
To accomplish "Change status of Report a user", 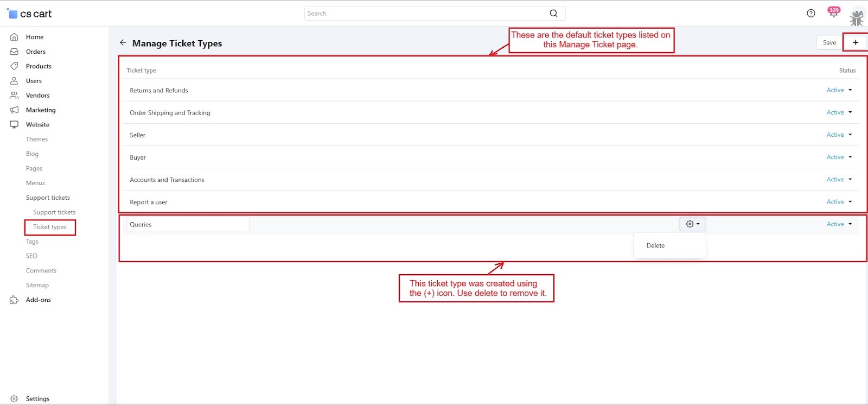I will [839, 202].
